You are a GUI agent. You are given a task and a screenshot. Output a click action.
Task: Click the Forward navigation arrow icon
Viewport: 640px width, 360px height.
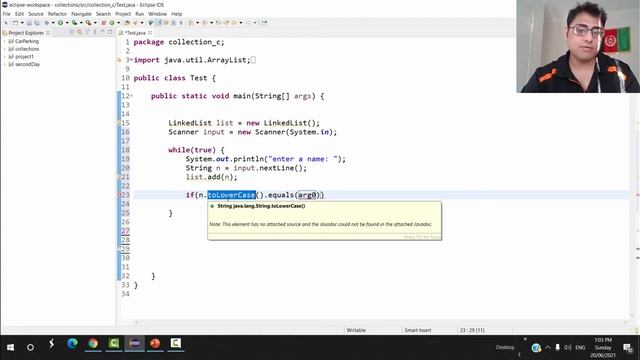click(x=248, y=23)
